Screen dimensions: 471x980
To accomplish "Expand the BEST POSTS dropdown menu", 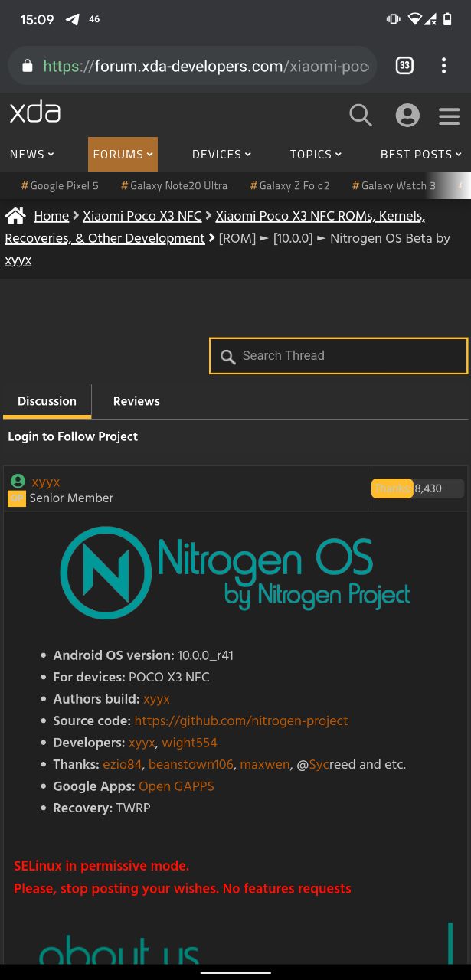I will point(421,154).
